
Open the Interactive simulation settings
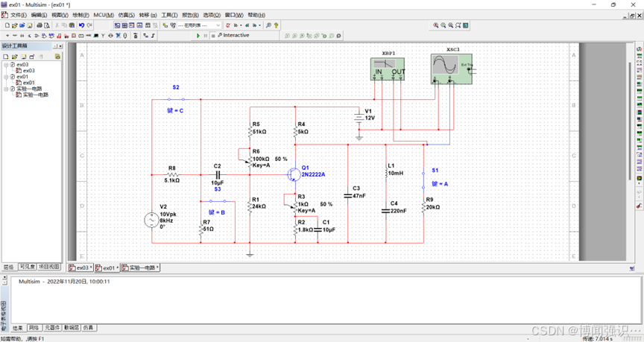pos(233,35)
